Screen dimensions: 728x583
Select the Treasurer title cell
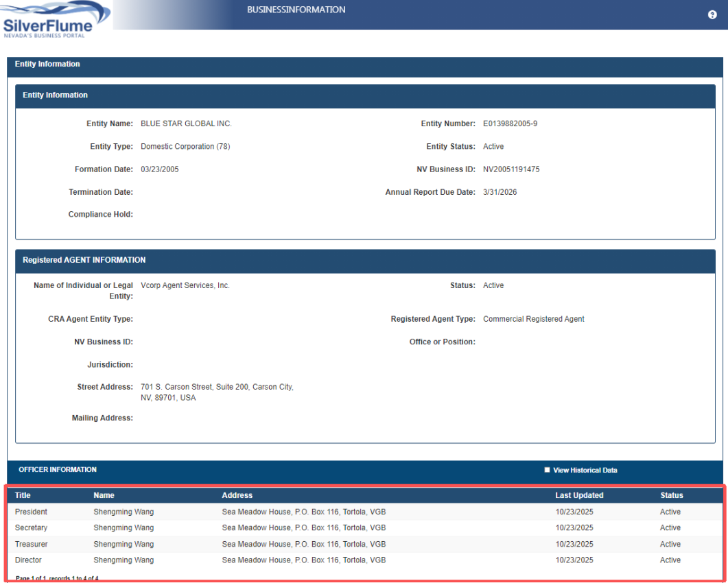32,544
